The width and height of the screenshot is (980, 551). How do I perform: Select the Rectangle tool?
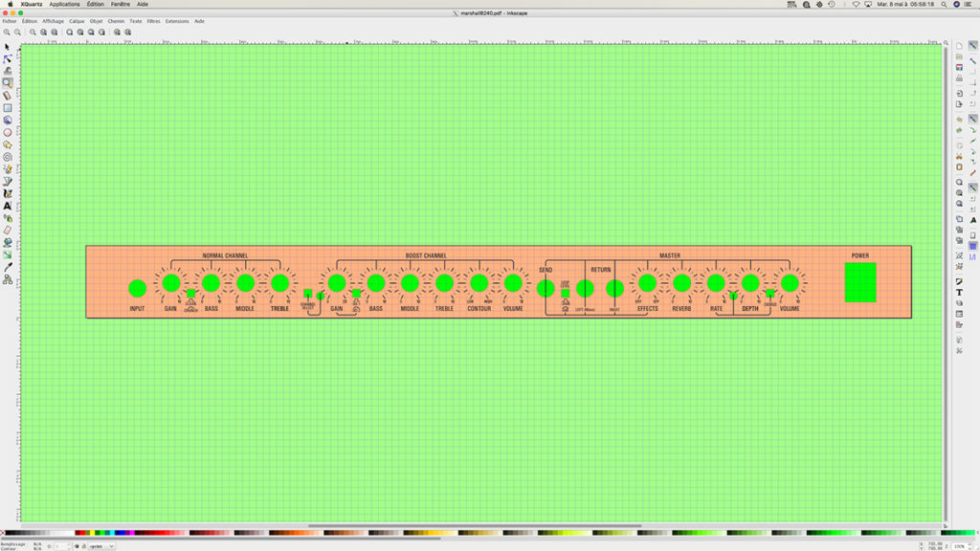8,107
